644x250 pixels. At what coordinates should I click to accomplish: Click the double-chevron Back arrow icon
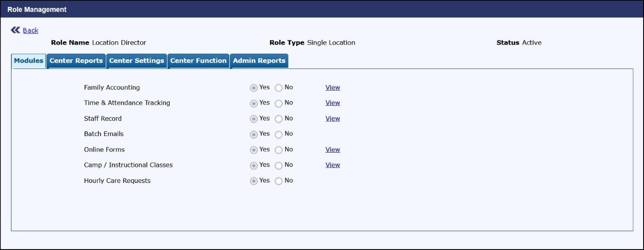pos(15,30)
